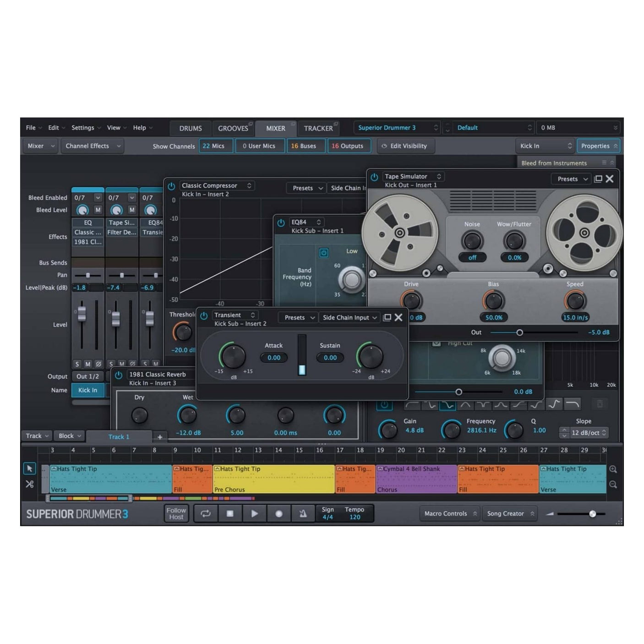This screenshot has width=644, height=644.
Task: Select the scissors cut tool in the timeline
Action: (x=30, y=484)
